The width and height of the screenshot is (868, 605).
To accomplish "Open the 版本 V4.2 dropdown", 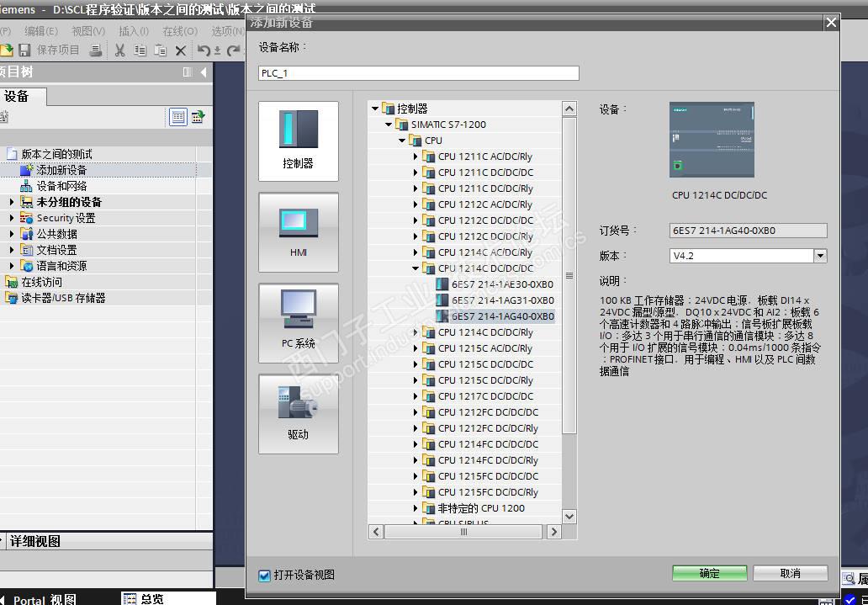I will [820, 256].
